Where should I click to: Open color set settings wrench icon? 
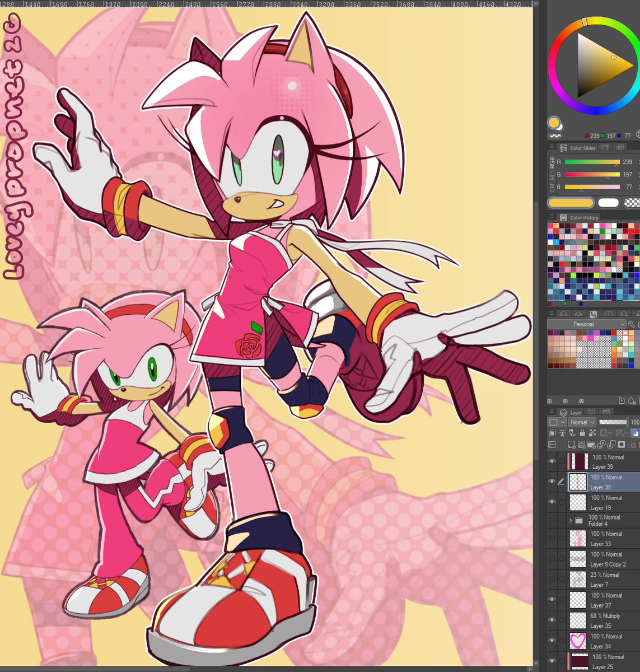click(x=632, y=324)
